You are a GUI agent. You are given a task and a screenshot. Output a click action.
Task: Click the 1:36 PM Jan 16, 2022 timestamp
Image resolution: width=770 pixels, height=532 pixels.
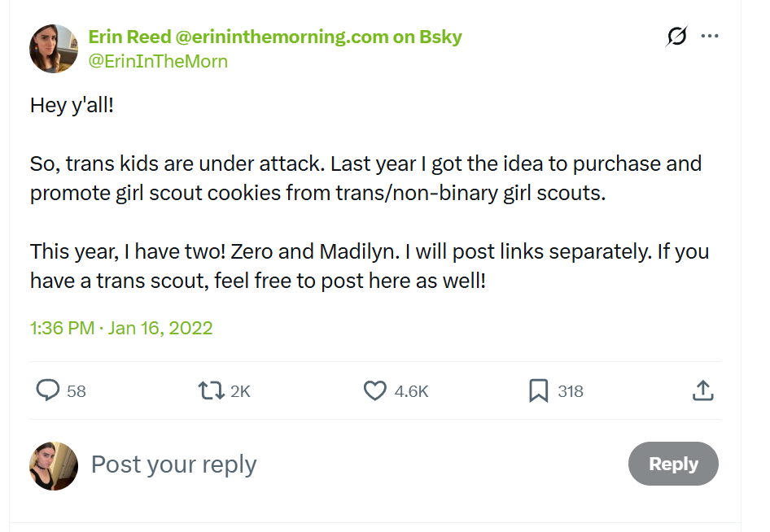coord(121,329)
